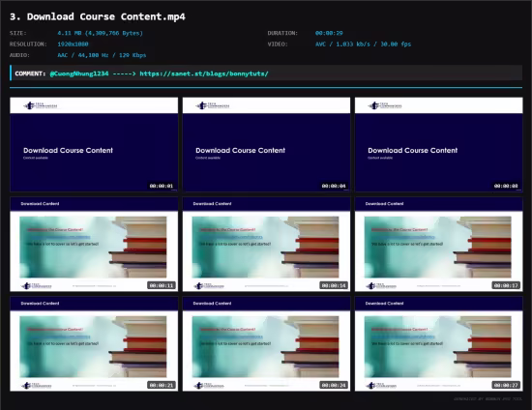The width and height of the screenshot is (532, 410).
Task: Open the thumbnail at 00:00:08
Action: pyautogui.click(x=439, y=145)
